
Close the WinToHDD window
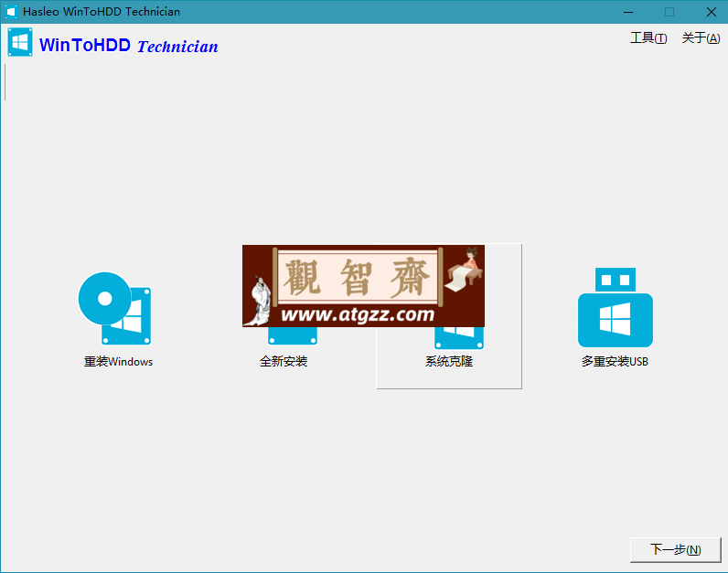click(x=711, y=12)
